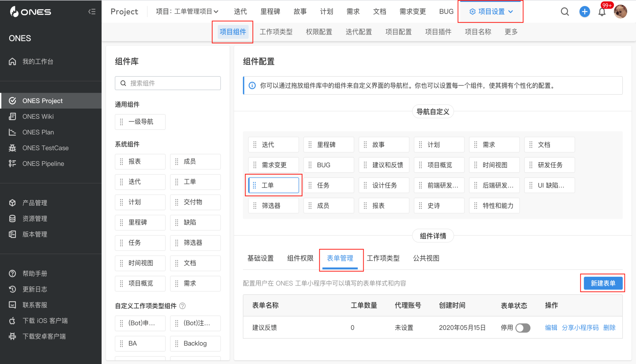This screenshot has width=636, height=364.
Task: Click the BA custom component
Action: [x=140, y=344]
